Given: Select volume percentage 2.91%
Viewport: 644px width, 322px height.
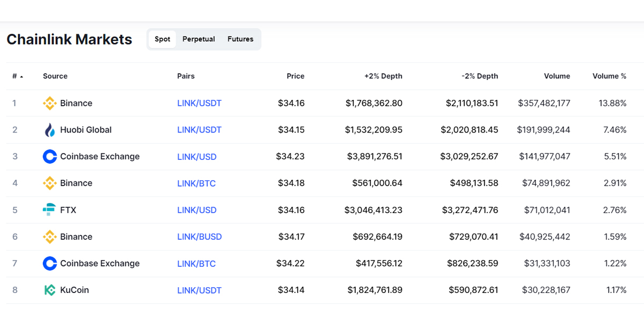Looking at the screenshot, I should (x=615, y=183).
